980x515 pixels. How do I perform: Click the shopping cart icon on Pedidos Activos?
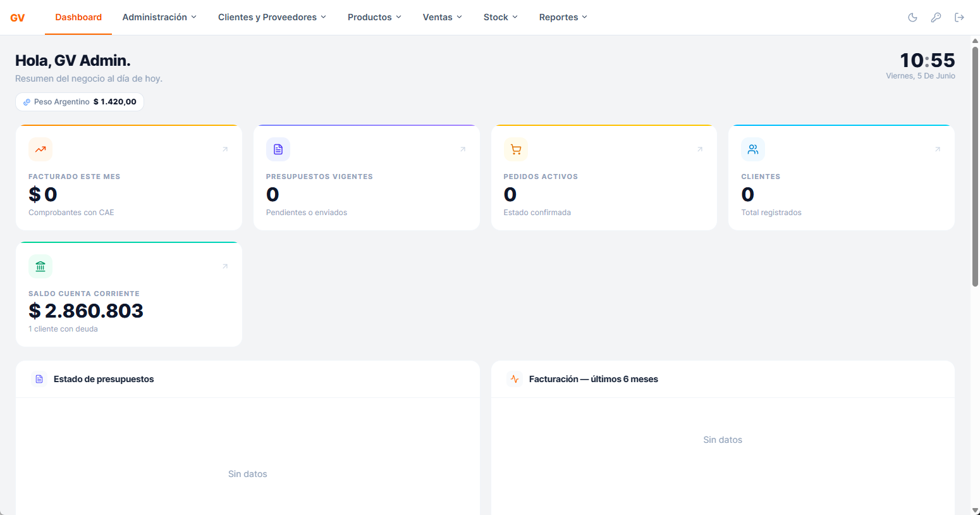[516, 149]
